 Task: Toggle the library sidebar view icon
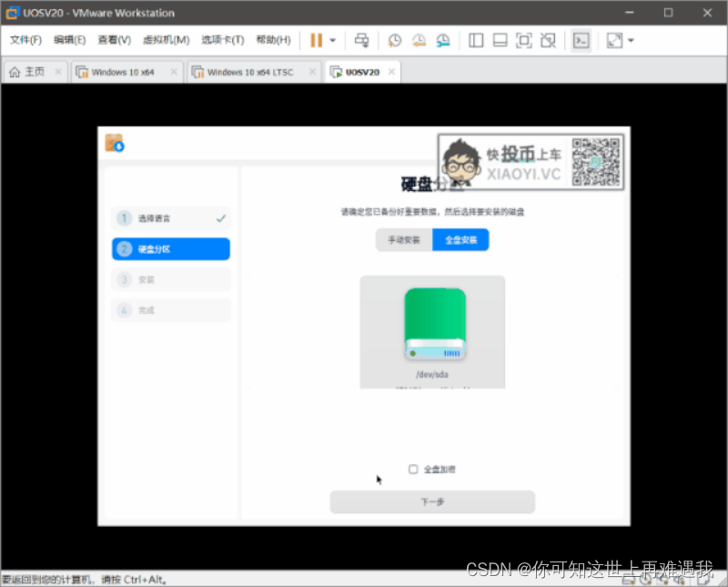[x=476, y=40]
